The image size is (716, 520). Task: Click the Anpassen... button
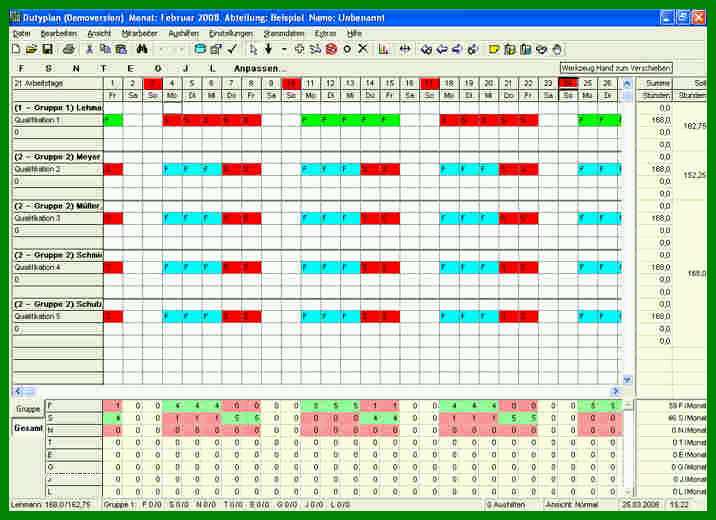click(x=260, y=68)
